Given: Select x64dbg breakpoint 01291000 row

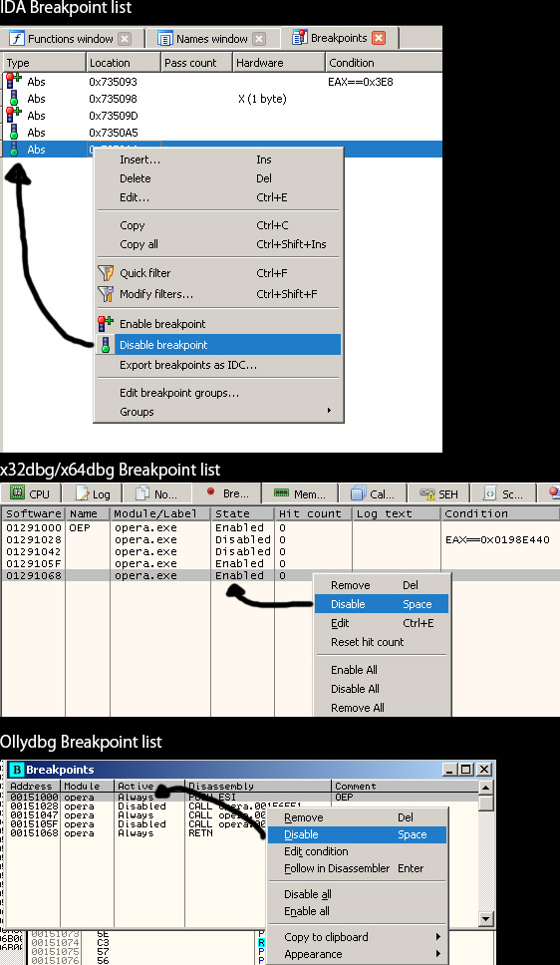Looking at the screenshot, I should coord(280,527).
